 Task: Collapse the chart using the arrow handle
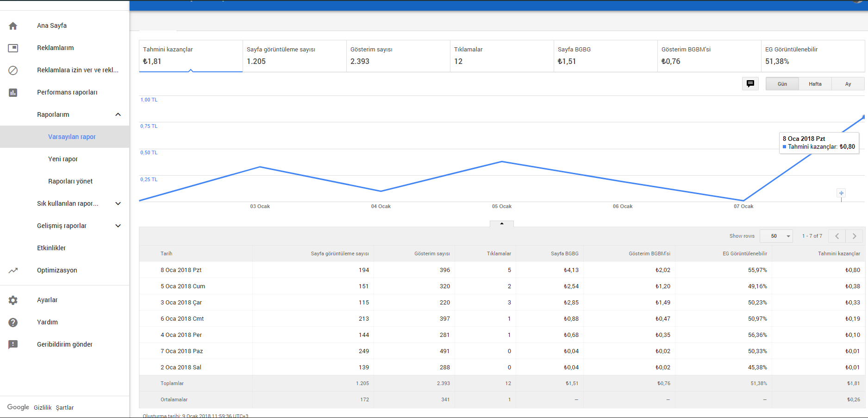point(502,224)
